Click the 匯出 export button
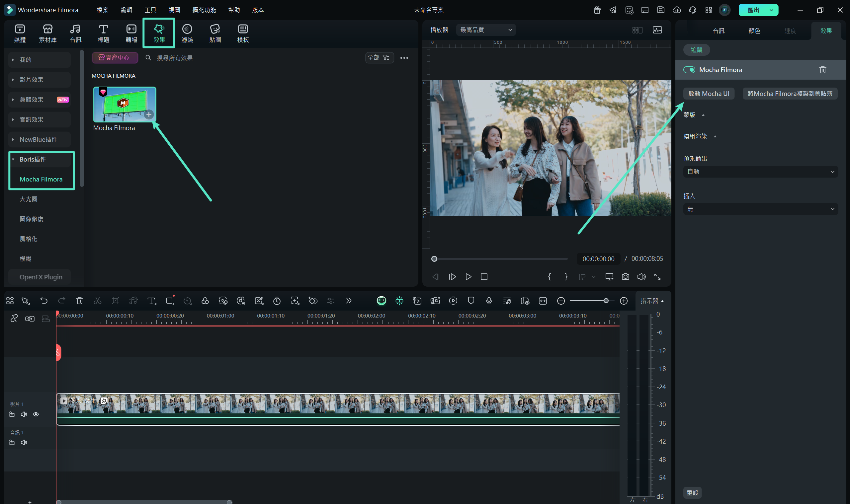This screenshot has height=504, width=850. point(753,10)
